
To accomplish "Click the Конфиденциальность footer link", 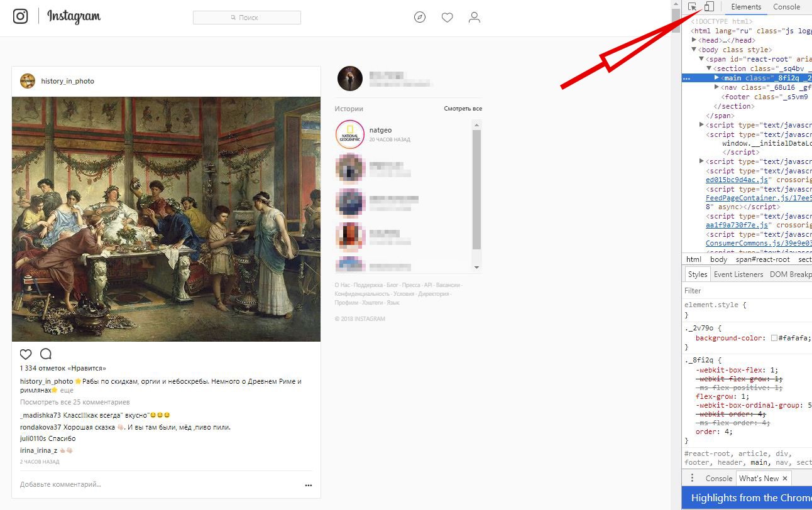I will tap(362, 294).
